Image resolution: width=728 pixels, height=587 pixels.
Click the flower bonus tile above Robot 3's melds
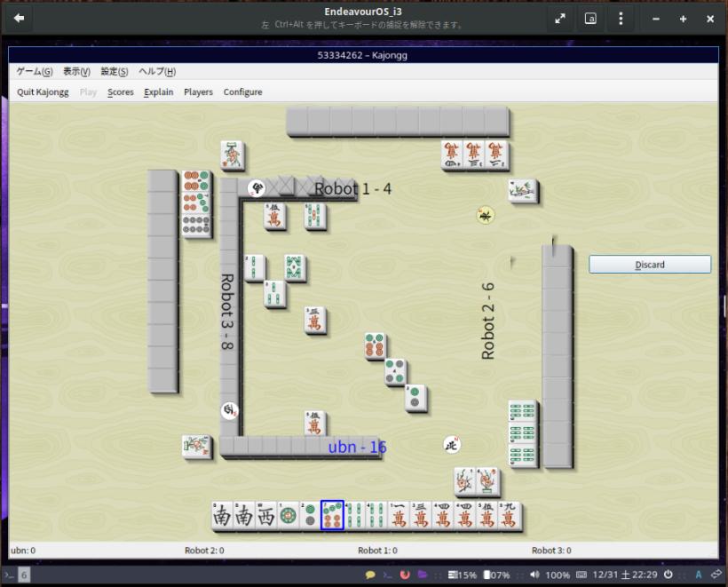coord(232,155)
